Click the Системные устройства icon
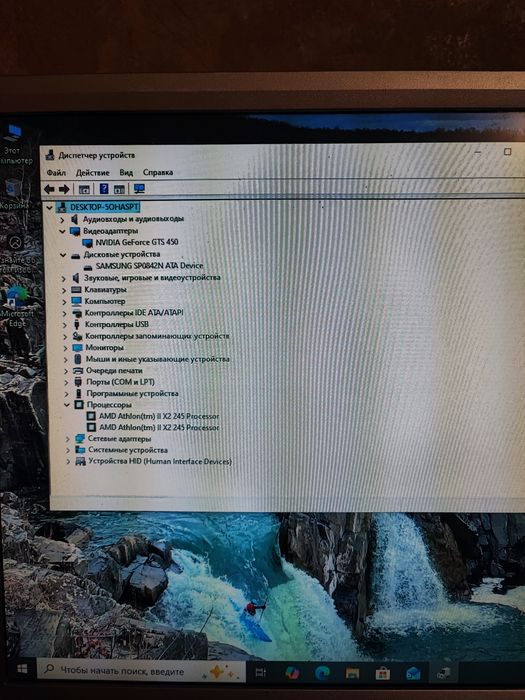The width and height of the screenshot is (525, 700). click(x=80, y=450)
